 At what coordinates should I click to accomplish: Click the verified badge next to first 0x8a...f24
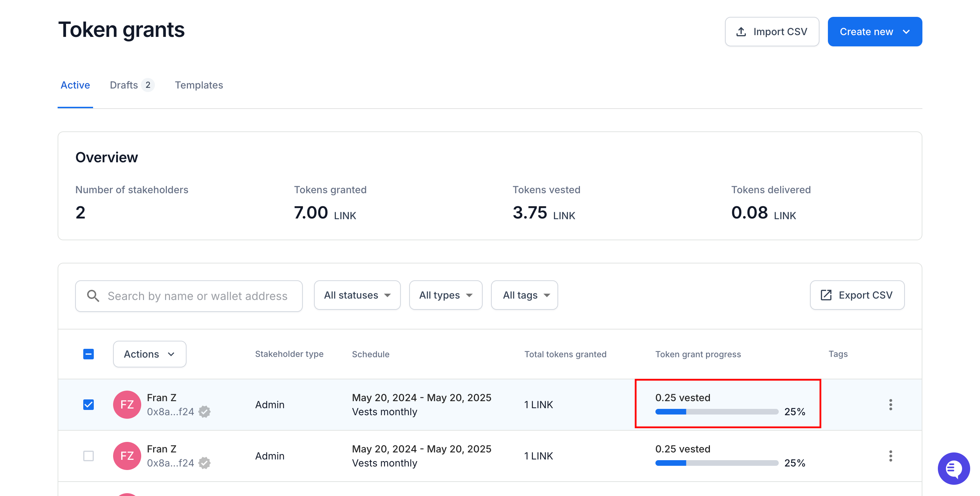pos(205,412)
